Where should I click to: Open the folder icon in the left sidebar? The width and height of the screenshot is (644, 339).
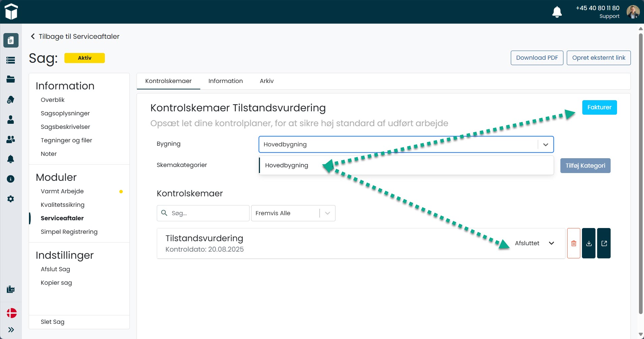pyautogui.click(x=10, y=79)
